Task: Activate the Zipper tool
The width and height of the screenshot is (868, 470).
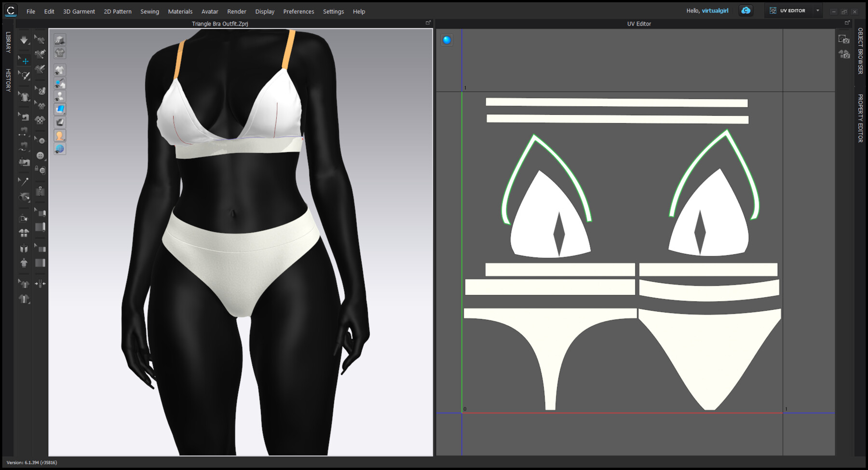Action: click(41, 190)
